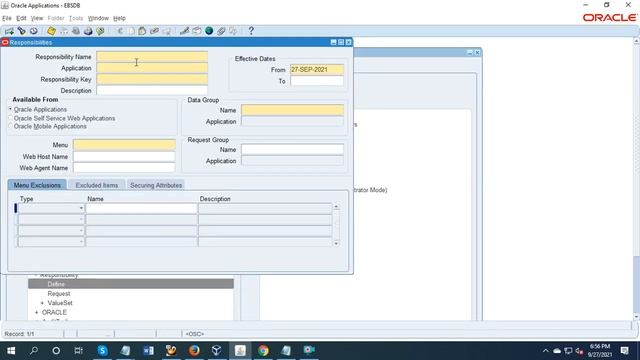640x360 pixels.
Task: Open the View menu
Action: point(37,18)
